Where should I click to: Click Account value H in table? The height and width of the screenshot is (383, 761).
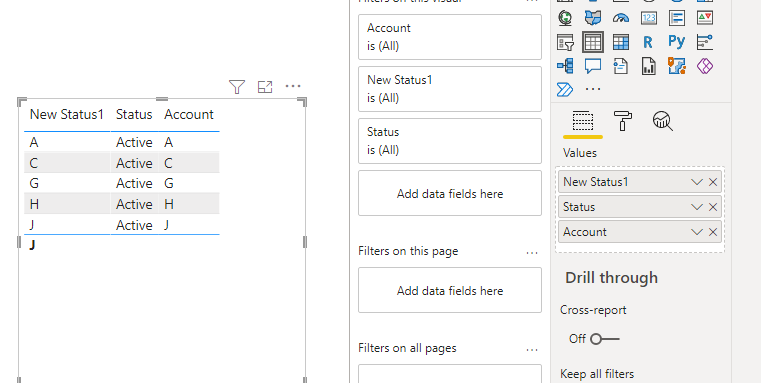click(x=169, y=204)
